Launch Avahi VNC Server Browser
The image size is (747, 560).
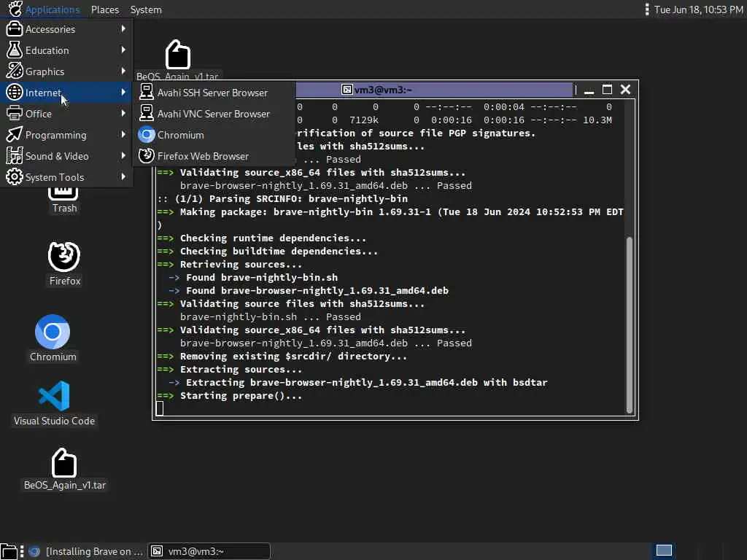point(214,114)
